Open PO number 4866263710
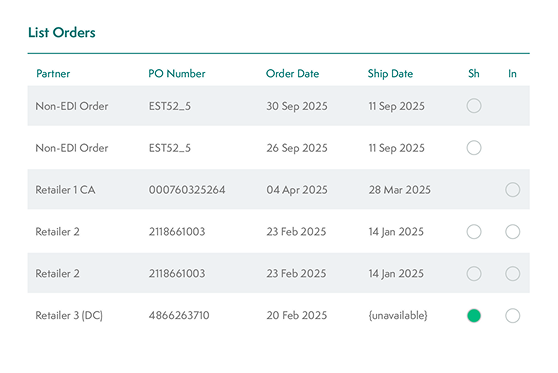The image size is (558, 373). pos(179,315)
